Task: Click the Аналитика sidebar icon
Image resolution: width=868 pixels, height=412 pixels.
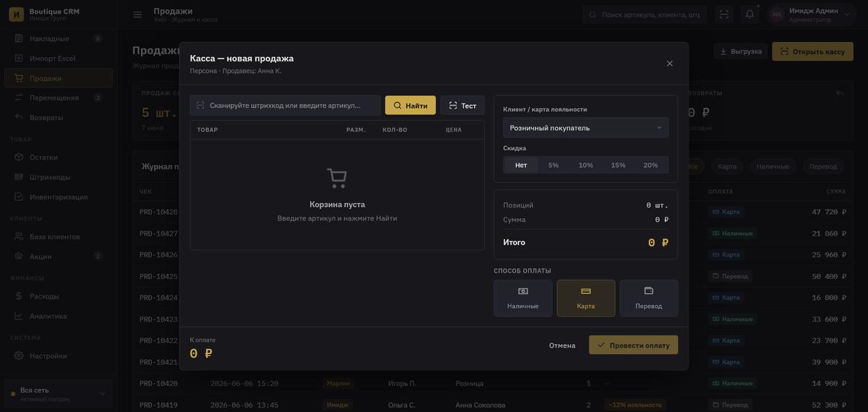Action: 19,316
